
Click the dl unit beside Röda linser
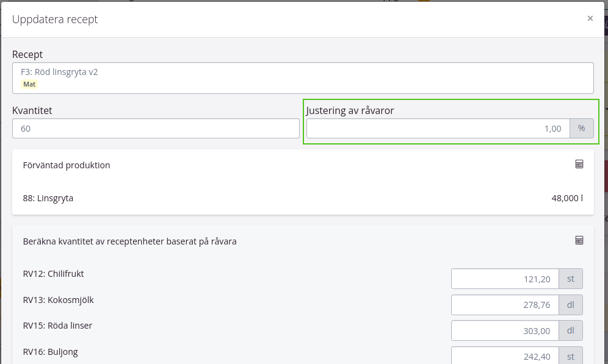571,330
